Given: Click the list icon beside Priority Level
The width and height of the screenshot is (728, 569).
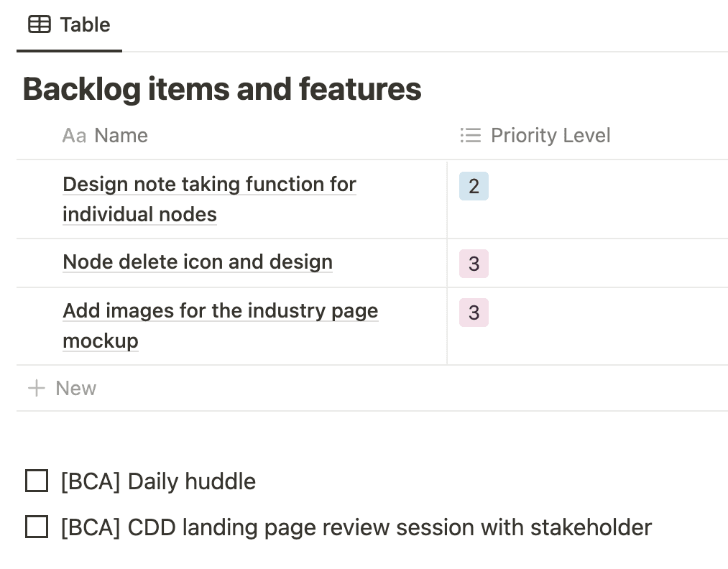Looking at the screenshot, I should pos(470,136).
